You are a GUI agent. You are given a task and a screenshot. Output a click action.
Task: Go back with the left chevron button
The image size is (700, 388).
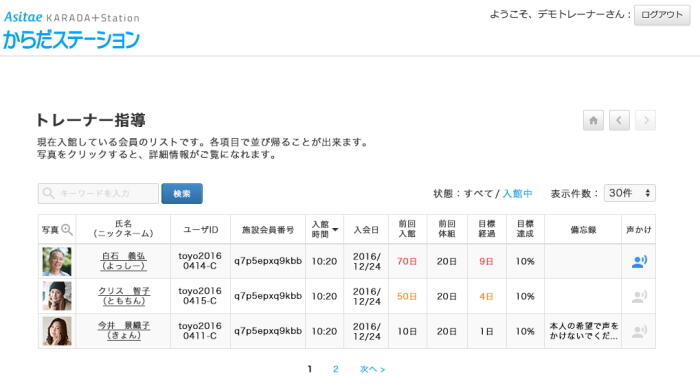(x=619, y=120)
